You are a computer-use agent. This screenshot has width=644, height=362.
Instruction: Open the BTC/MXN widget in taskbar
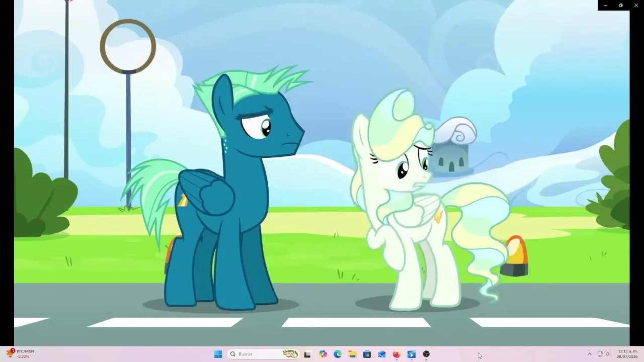(20, 354)
